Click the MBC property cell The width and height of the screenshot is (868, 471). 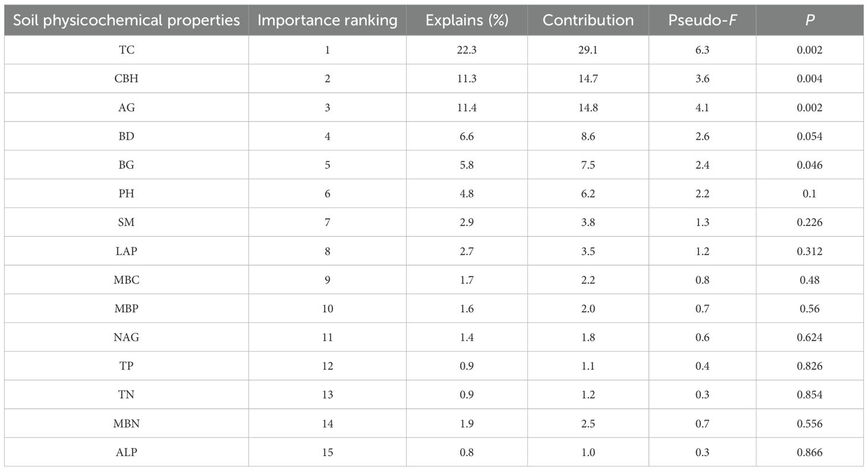(126, 280)
